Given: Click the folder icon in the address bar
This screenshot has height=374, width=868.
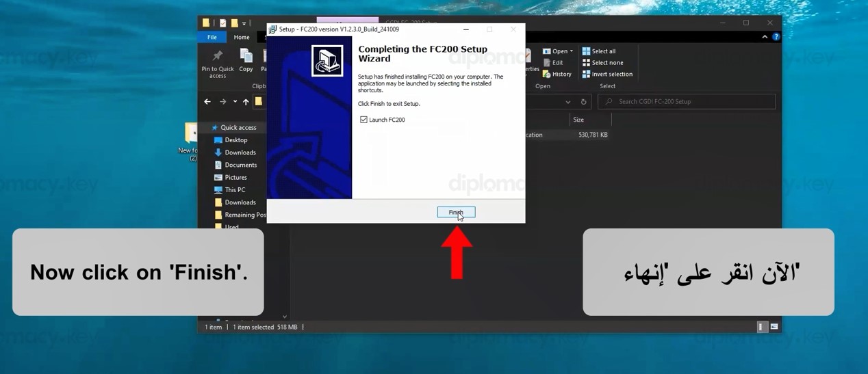Looking at the screenshot, I should coord(259,102).
